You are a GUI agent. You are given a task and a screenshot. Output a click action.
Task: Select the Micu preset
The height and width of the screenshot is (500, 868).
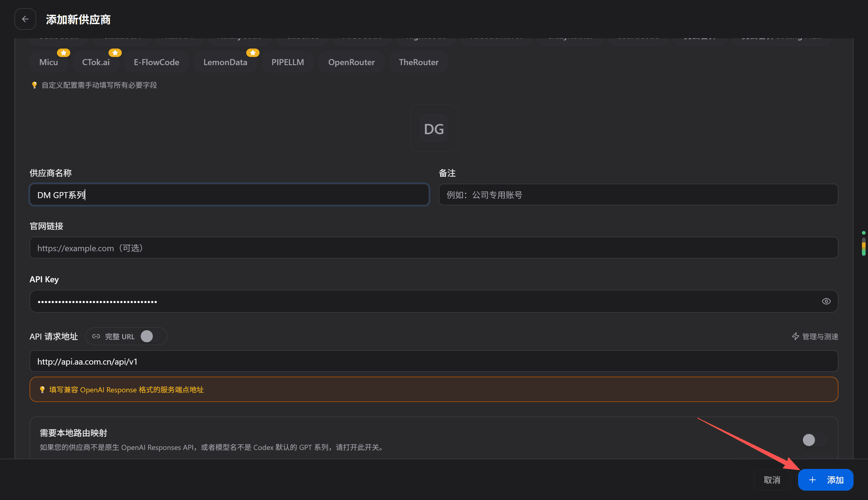(49, 62)
